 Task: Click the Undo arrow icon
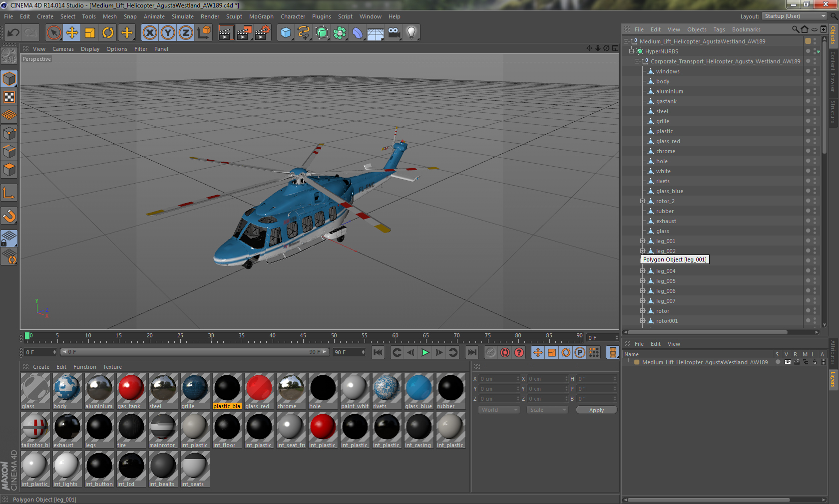click(13, 33)
